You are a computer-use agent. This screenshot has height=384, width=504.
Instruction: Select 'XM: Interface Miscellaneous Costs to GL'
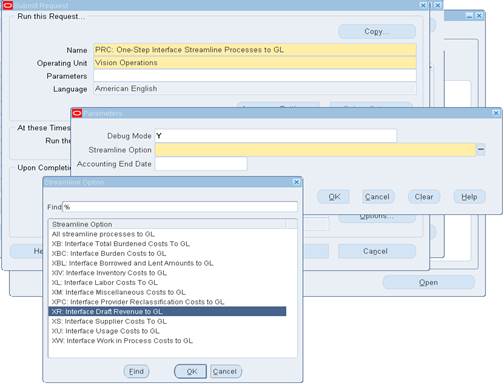point(167,292)
